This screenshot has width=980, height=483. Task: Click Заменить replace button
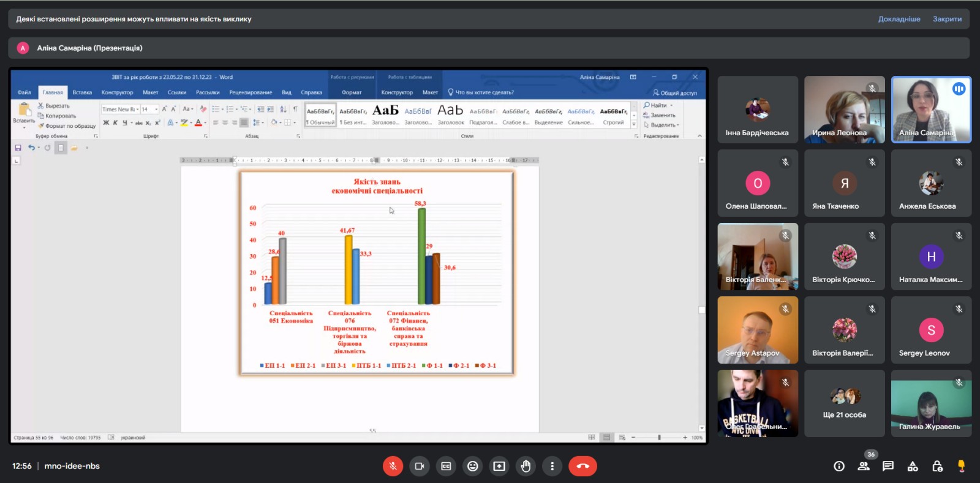point(659,115)
